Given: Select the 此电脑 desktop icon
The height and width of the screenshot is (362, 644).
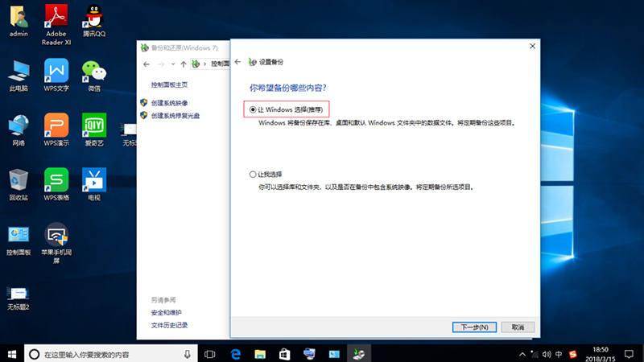Looking at the screenshot, I should 19,76.
